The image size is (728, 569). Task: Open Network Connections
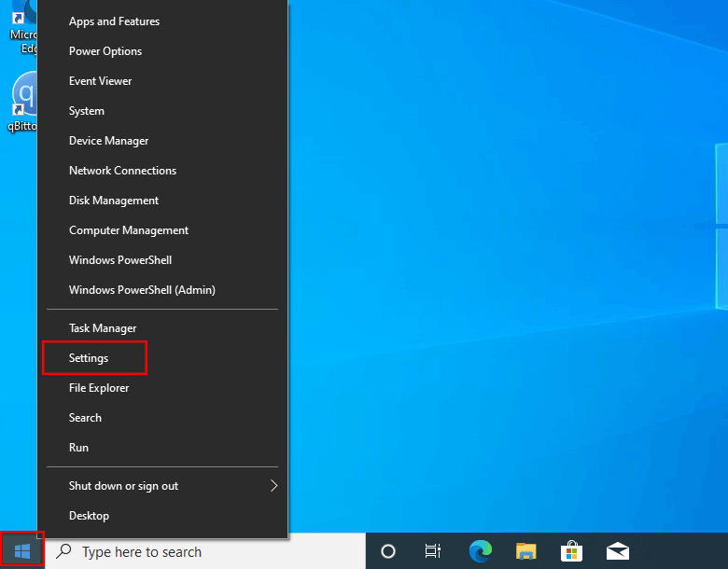(x=122, y=171)
